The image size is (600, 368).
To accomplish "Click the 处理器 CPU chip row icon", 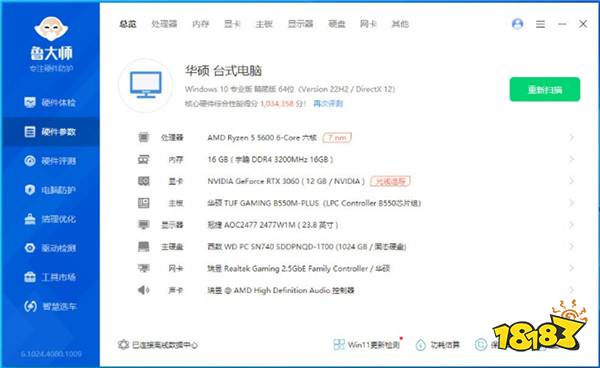I will click(143, 137).
